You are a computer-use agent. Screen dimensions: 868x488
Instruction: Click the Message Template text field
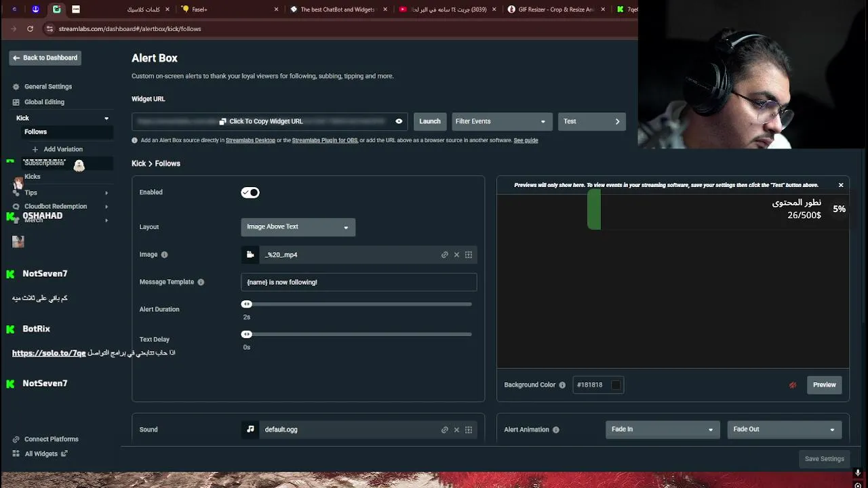[359, 282]
